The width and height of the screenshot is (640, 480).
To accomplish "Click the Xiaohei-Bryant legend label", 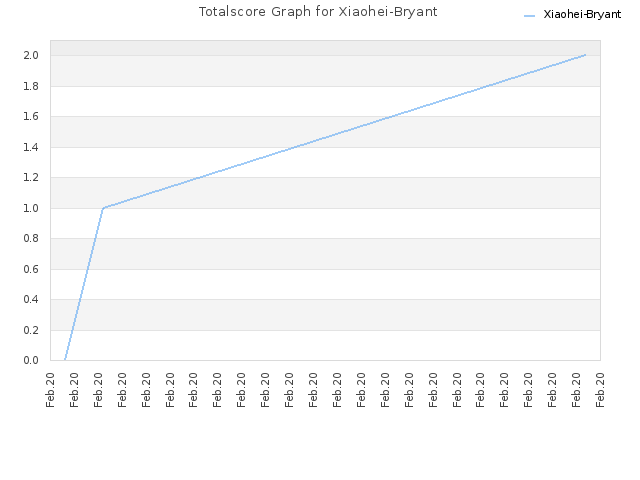I will [582, 15].
